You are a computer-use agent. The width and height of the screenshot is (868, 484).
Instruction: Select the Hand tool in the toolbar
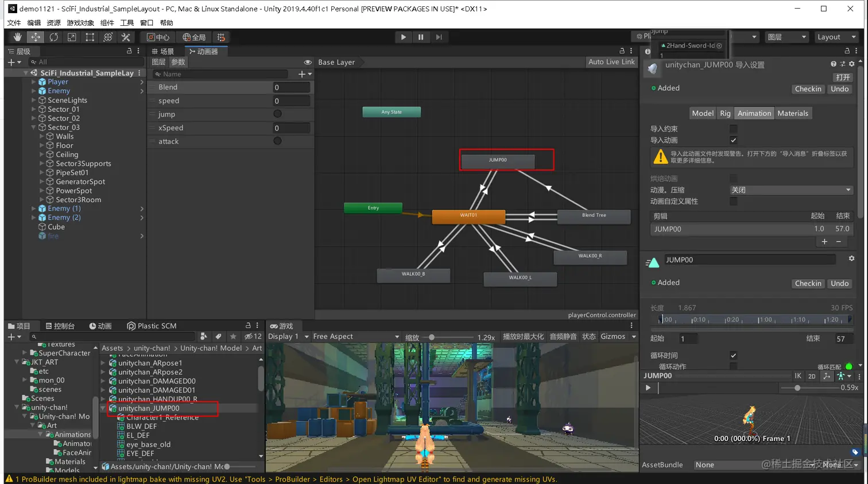(x=18, y=37)
